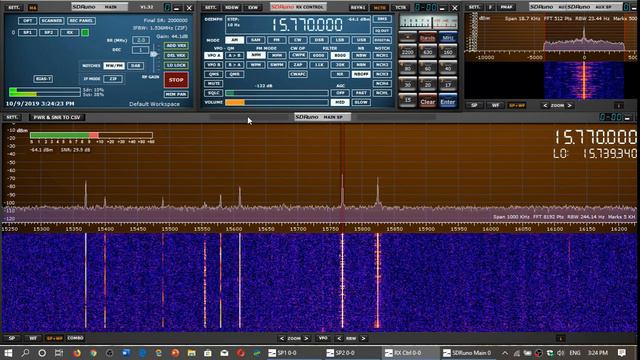
Task: Select the 6000 filter width
Action: pos(319,55)
